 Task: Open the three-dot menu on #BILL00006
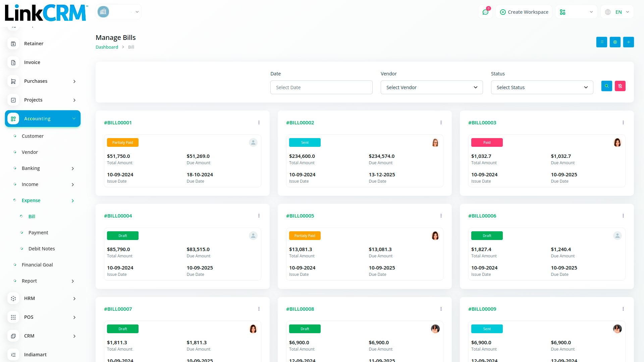point(623,216)
